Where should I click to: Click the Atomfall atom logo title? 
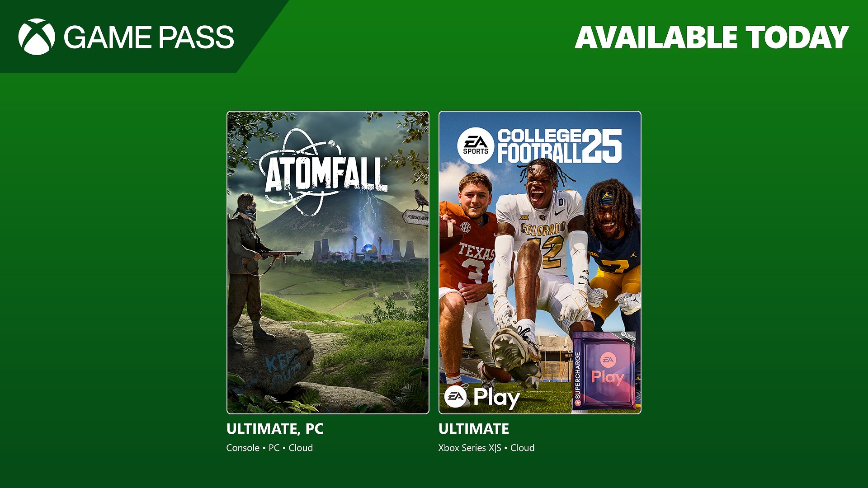click(x=324, y=173)
